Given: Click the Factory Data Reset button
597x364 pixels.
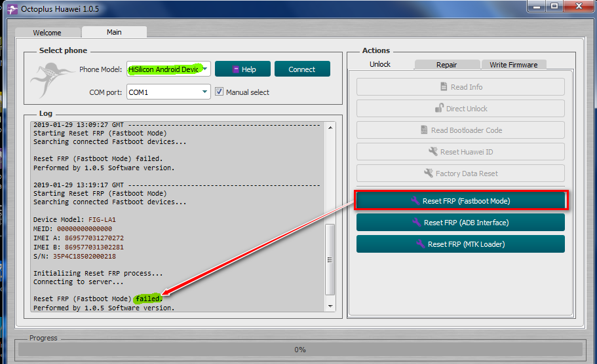Looking at the screenshot, I should pyautogui.click(x=461, y=173).
